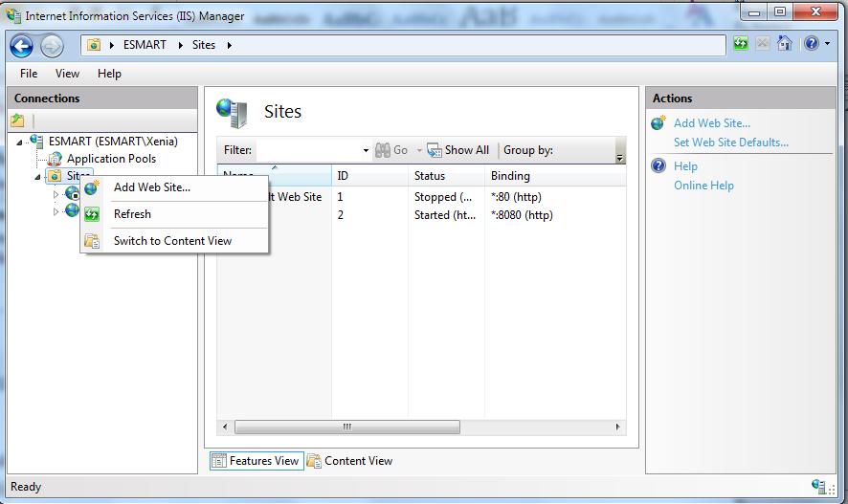The height and width of the screenshot is (504, 848).
Task: Choose Refresh from the context menu
Action: click(x=174, y=214)
